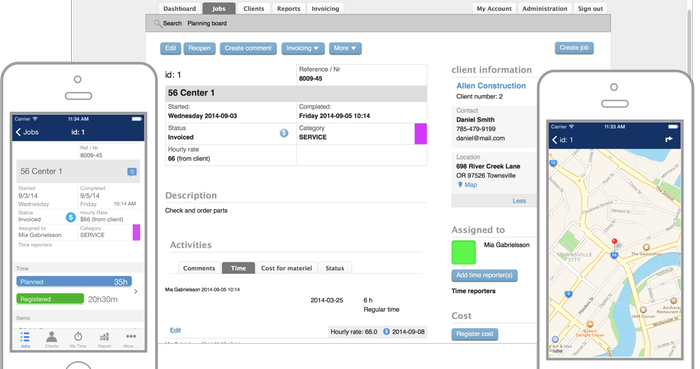Click the Create job button
The height and width of the screenshot is (369, 700).
tap(574, 48)
